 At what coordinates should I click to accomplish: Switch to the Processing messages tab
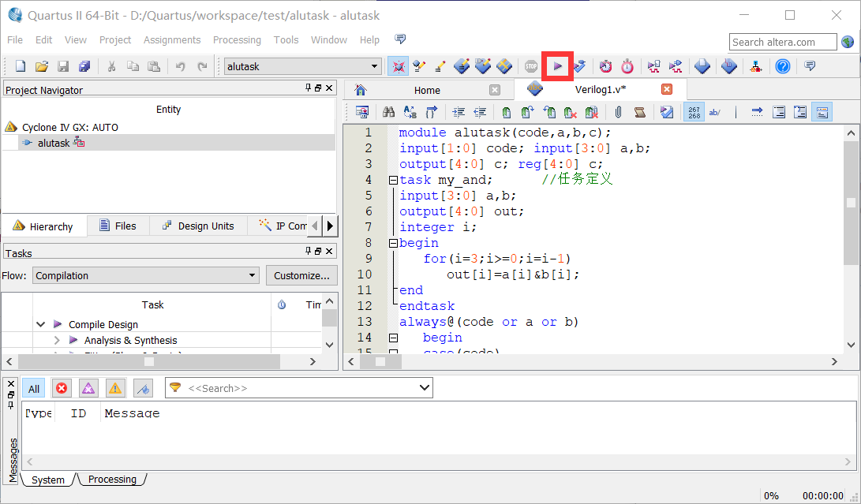(x=112, y=480)
